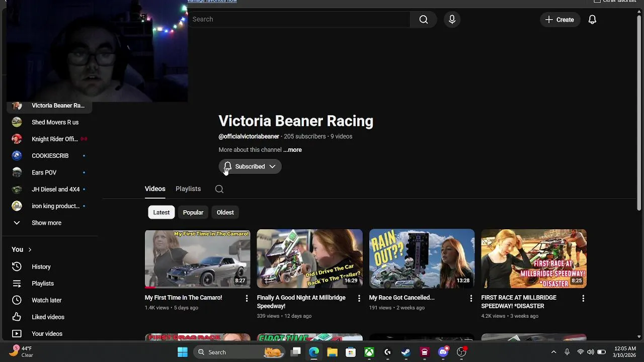Open Steam from the taskbar
This screenshot has height=362, width=644.
point(406,352)
